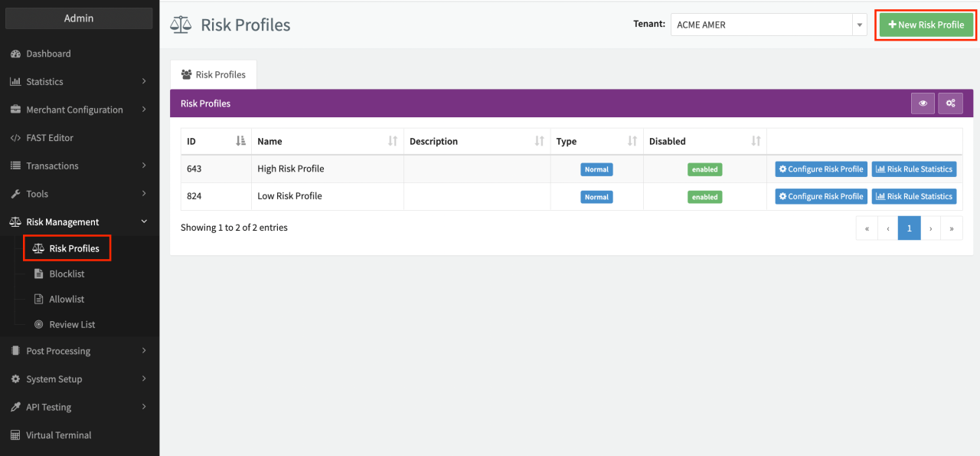Open the Review List entry
The height and width of the screenshot is (456, 980).
(72, 324)
